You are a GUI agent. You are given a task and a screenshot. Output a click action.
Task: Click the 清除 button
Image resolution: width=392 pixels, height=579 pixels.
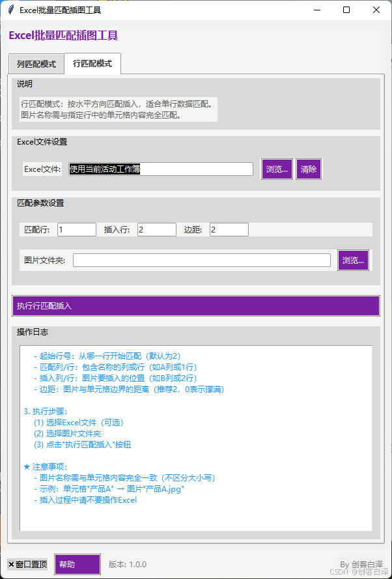309,169
